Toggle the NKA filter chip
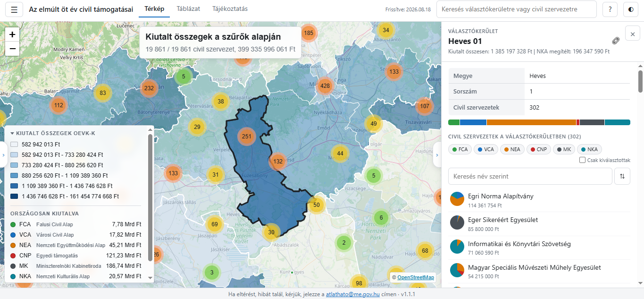The width and height of the screenshot is (644, 299). pos(589,149)
